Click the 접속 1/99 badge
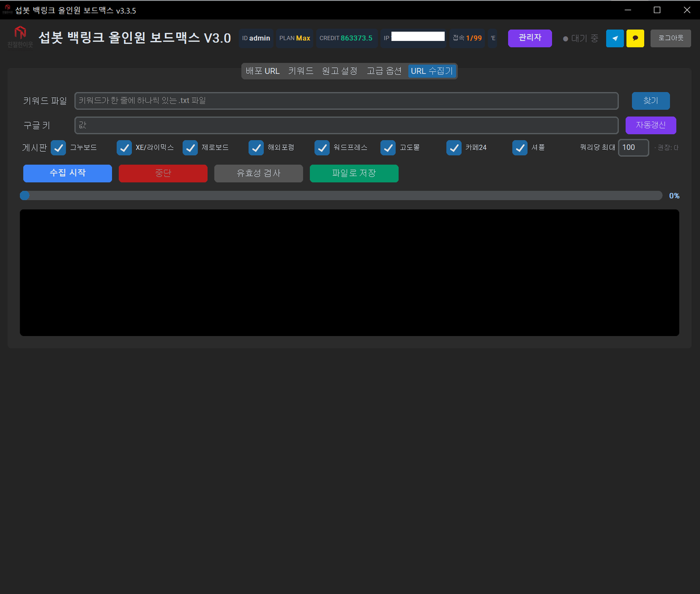 click(x=467, y=38)
